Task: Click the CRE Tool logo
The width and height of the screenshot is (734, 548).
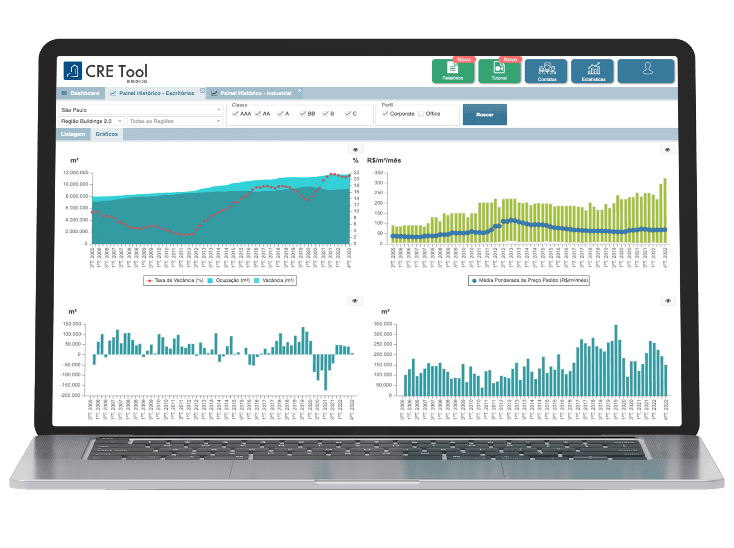Action: point(103,71)
